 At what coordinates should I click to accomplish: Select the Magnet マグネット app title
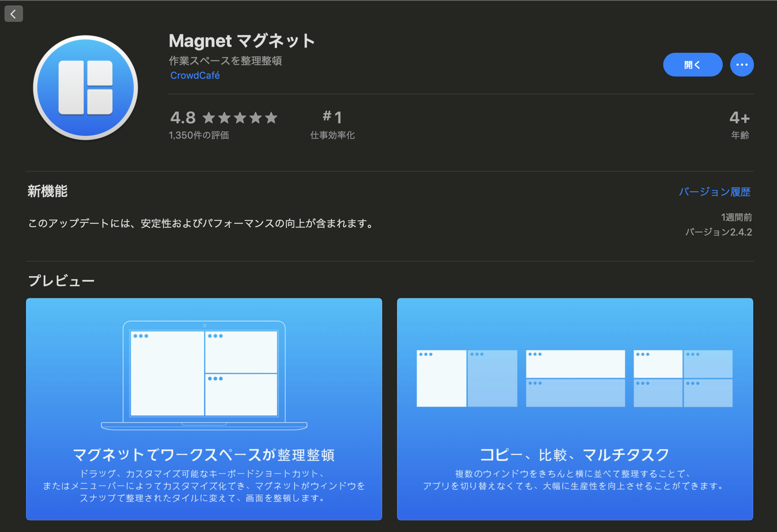(x=242, y=41)
